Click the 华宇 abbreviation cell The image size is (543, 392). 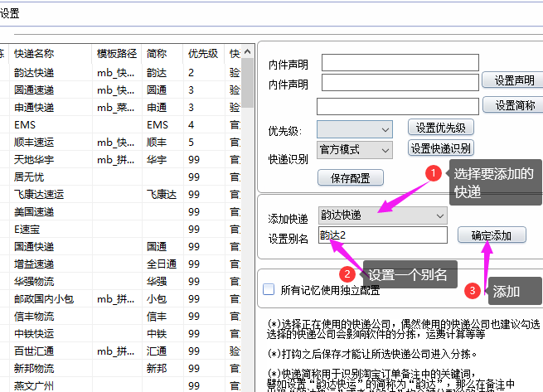point(157,160)
